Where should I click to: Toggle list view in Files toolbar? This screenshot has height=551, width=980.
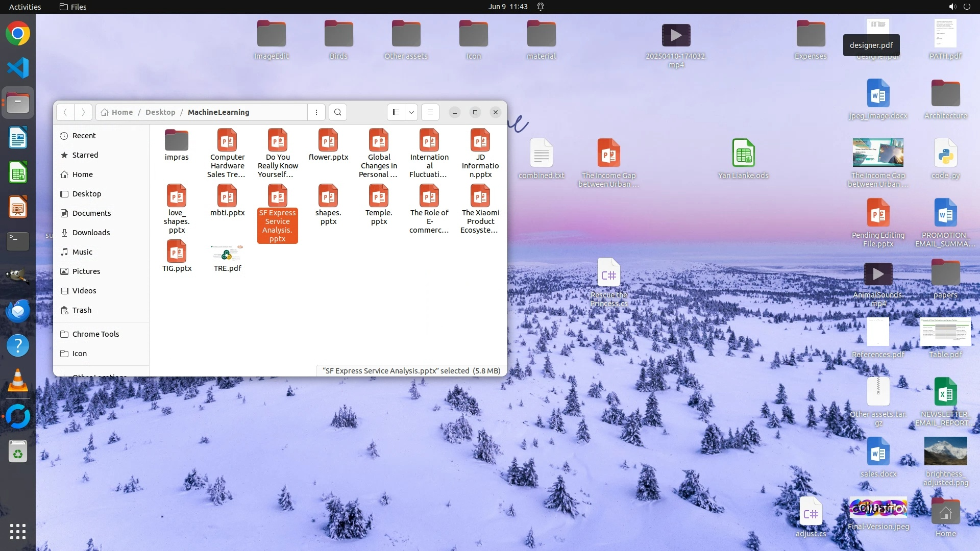[x=396, y=112]
